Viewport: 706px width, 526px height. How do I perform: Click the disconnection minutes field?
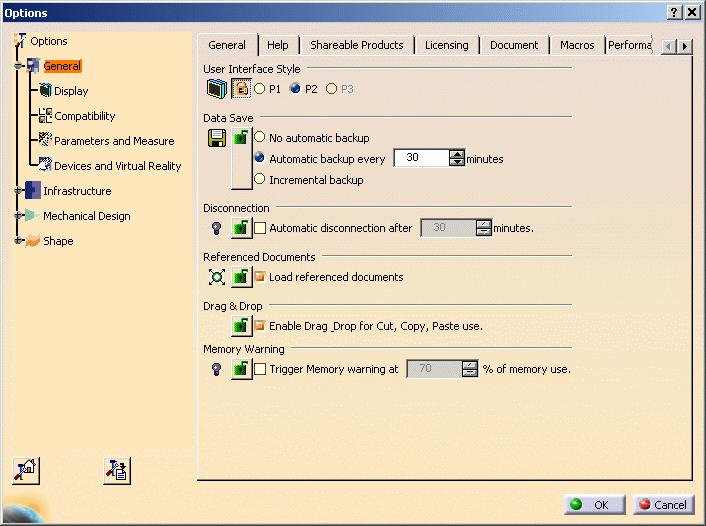[x=448, y=228]
